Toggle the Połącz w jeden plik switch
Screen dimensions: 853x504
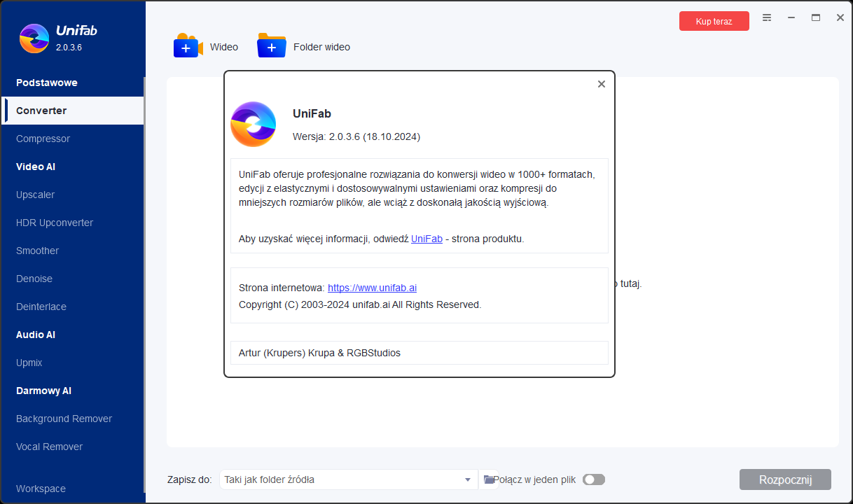(594, 479)
